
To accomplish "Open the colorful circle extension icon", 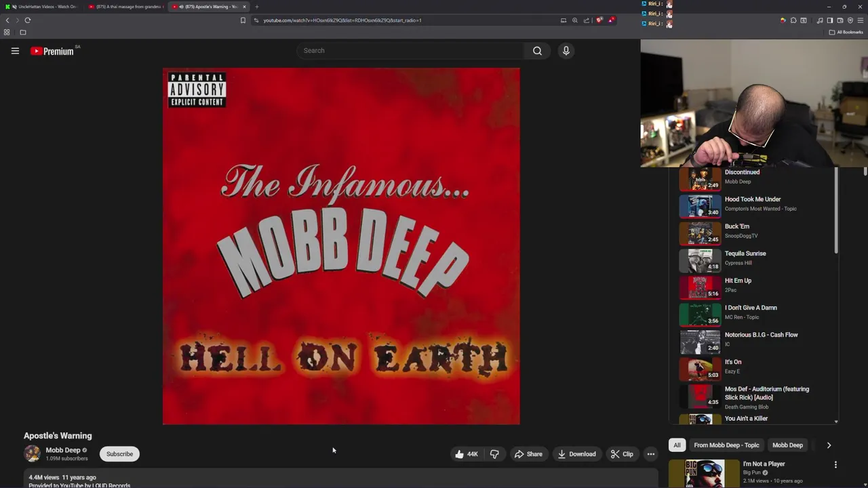I will coord(783,20).
